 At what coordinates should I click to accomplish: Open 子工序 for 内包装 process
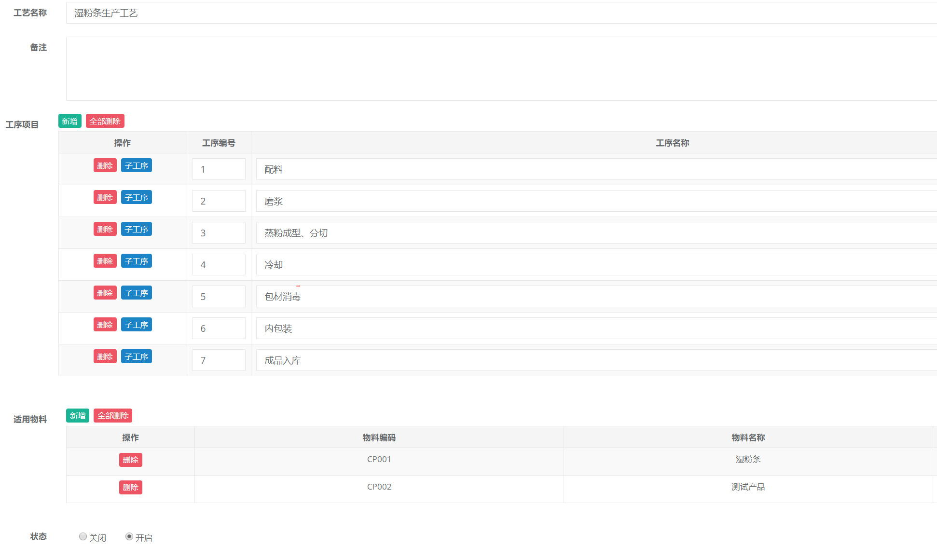point(136,325)
